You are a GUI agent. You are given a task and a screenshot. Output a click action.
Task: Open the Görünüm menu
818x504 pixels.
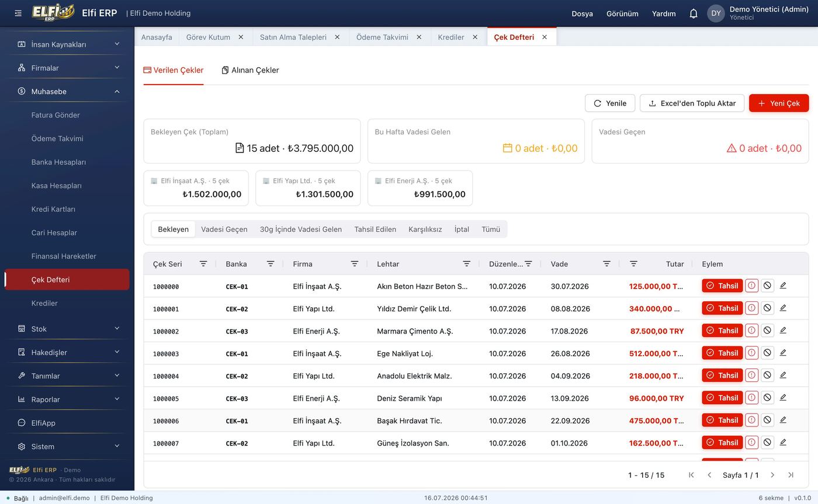point(622,13)
